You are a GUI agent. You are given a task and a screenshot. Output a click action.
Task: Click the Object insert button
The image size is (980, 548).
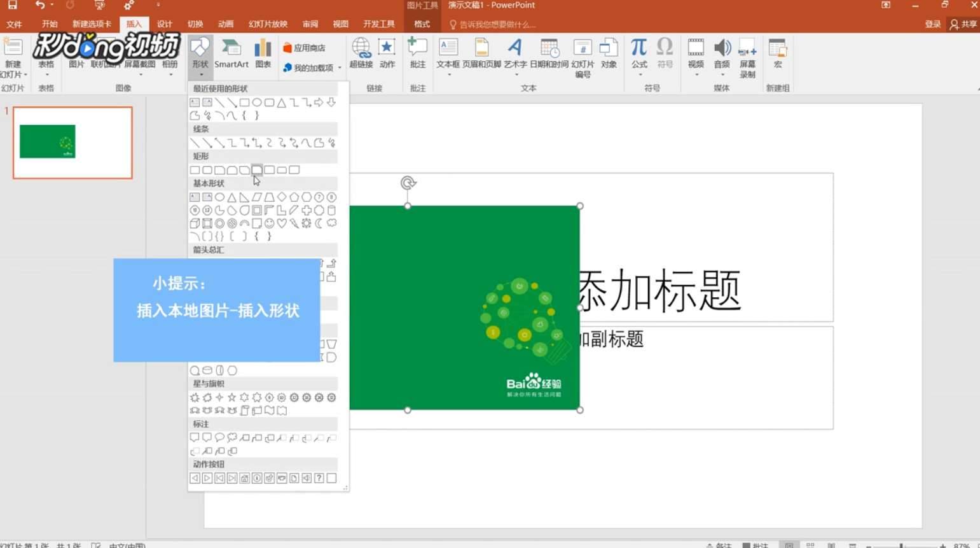(609, 53)
